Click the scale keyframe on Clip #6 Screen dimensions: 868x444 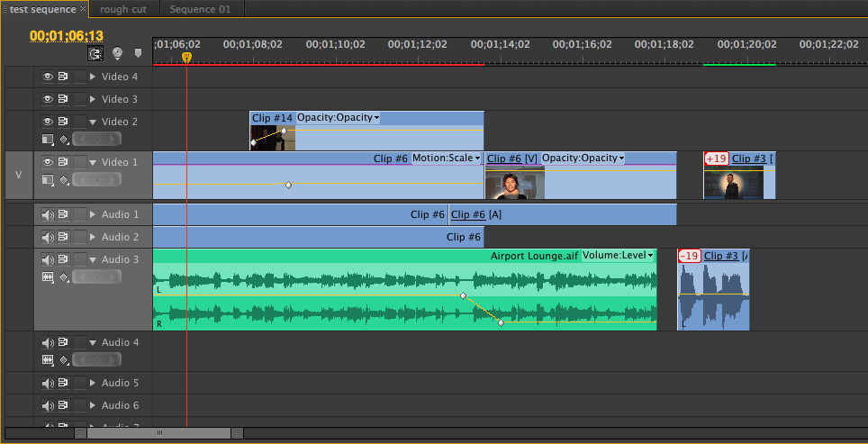(x=288, y=185)
